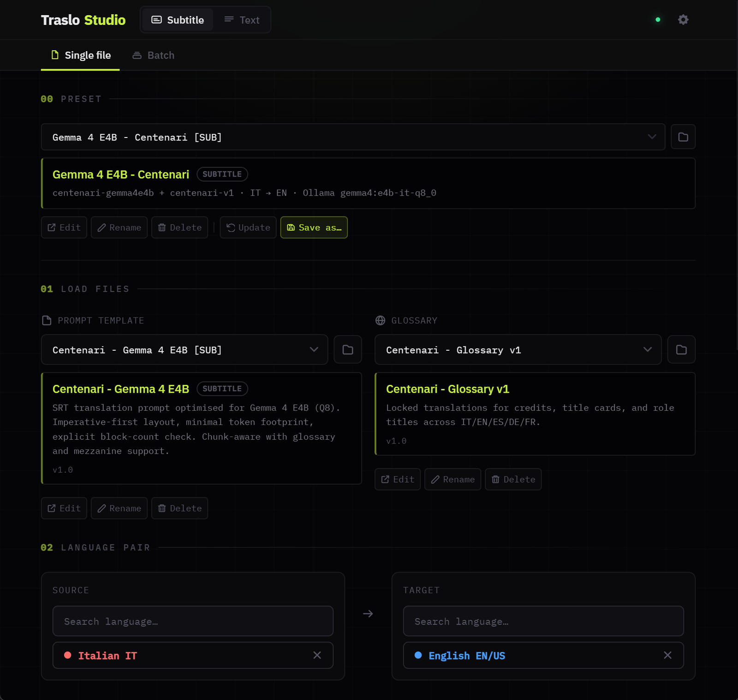738x700 pixels.
Task: Click the green status indicator dot
Action: pos(658,19)
